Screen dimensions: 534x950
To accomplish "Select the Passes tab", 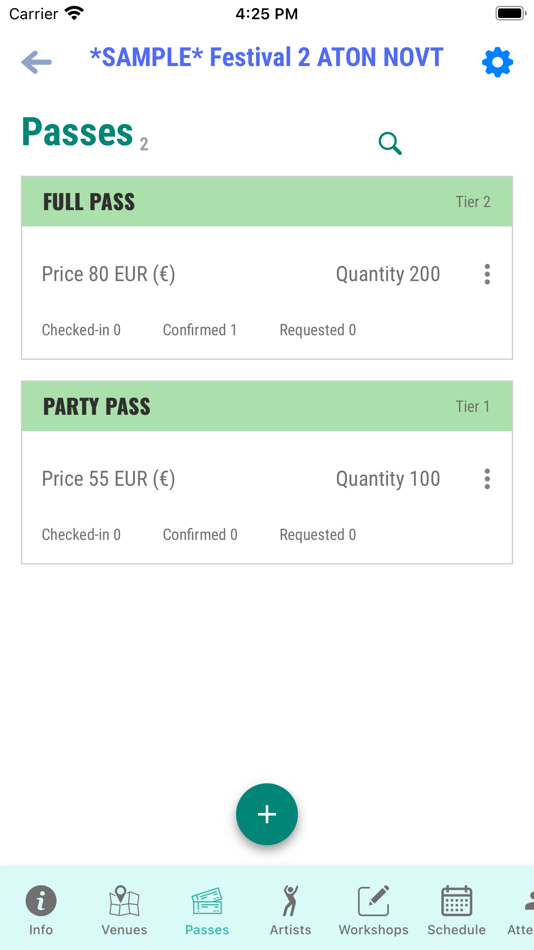I will pyautogui.click(x=207, y=910).
